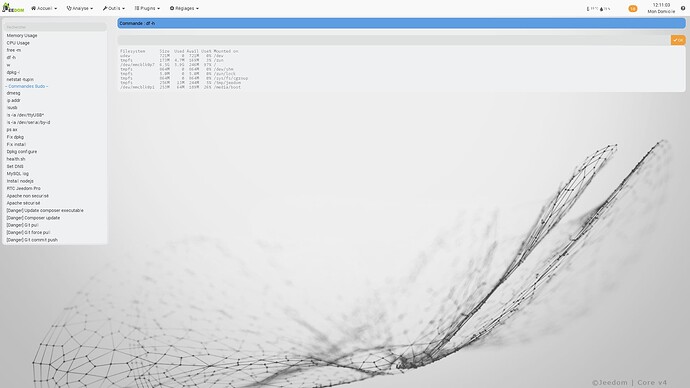Open the orange notification count badge
690x388 pixels.
(633, 8)
